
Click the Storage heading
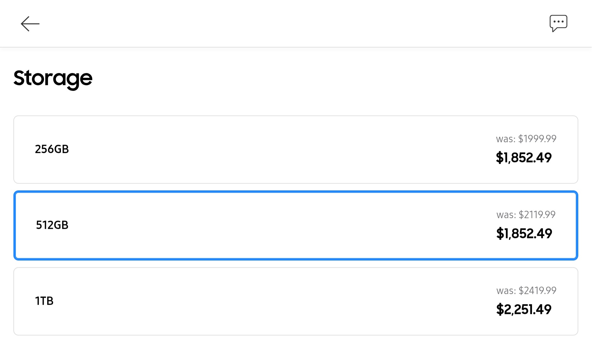click(x=53, y=78)
